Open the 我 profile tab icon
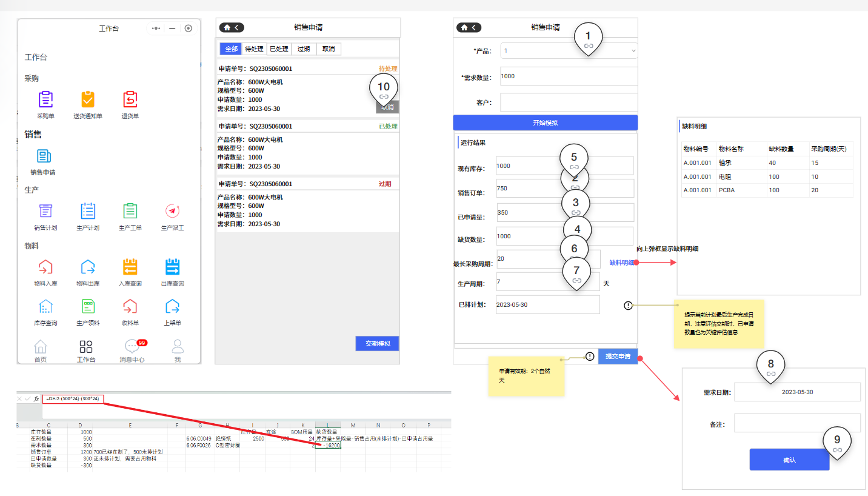Viewport: 868px width, 496px height. click(x=178, y=347)
